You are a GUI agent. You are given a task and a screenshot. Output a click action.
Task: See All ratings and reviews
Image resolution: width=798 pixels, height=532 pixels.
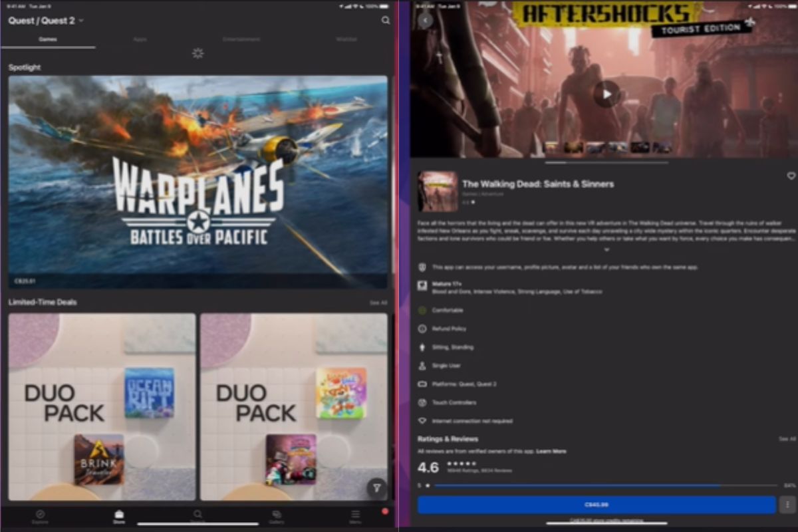click(787, 439)
